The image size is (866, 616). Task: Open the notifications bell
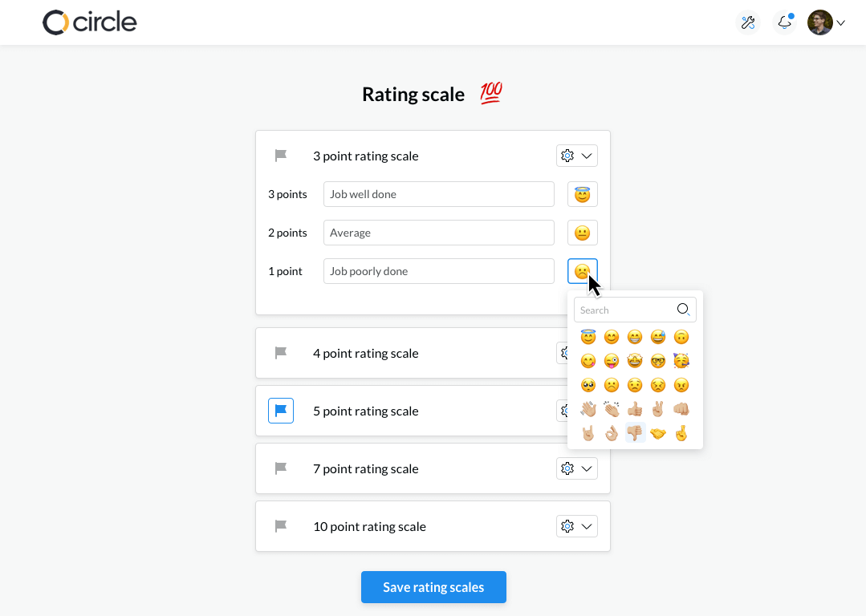[x=784, y=22]
